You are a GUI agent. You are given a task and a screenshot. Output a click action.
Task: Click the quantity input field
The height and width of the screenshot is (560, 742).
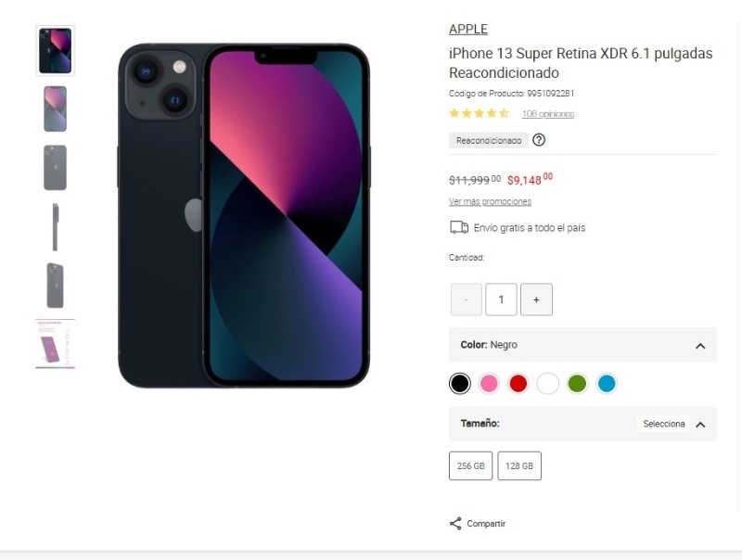click(x=501, y=299)
